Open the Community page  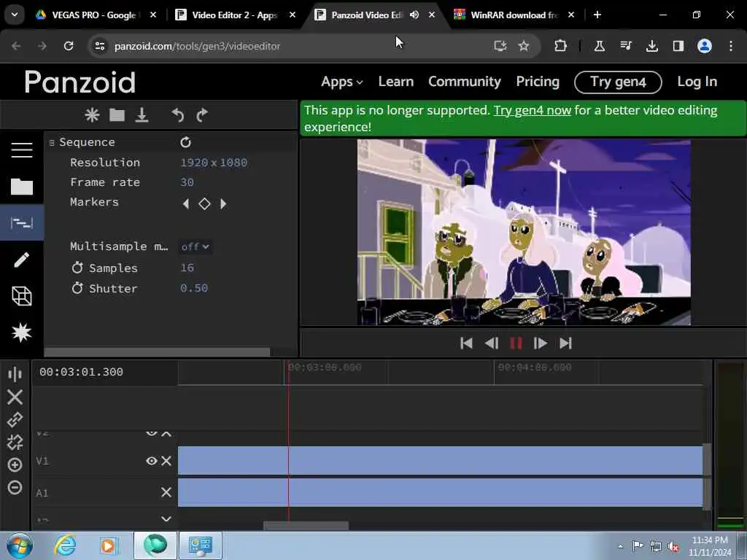pyautogui.click(x=465, y=82)
